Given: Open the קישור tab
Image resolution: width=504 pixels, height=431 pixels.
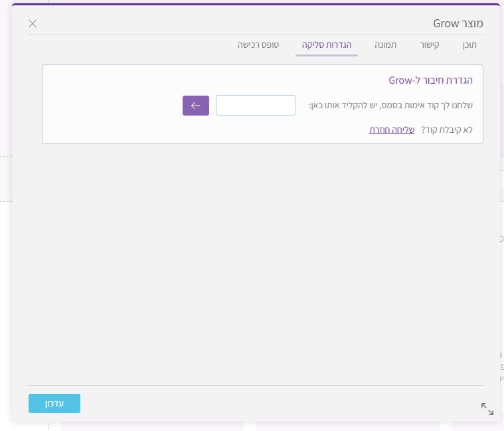Looking at the screenshot, I should pos(429,45).
